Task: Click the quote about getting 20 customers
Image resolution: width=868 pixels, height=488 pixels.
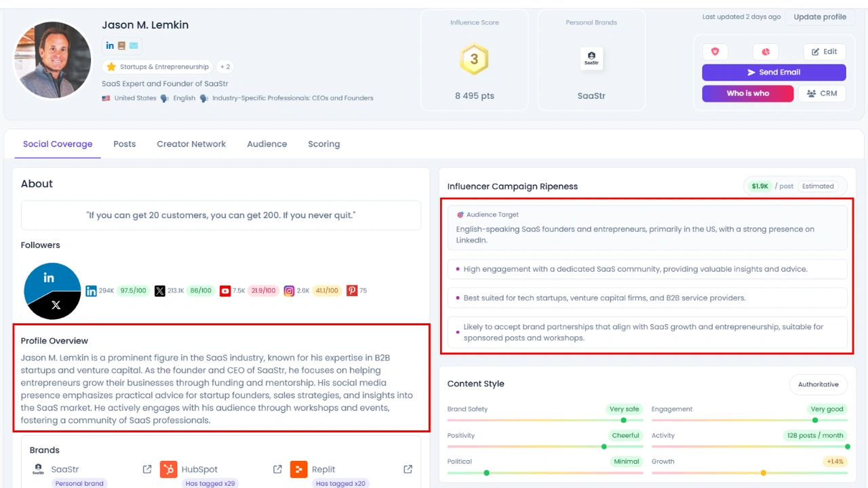Action: [x=221, y=216]
